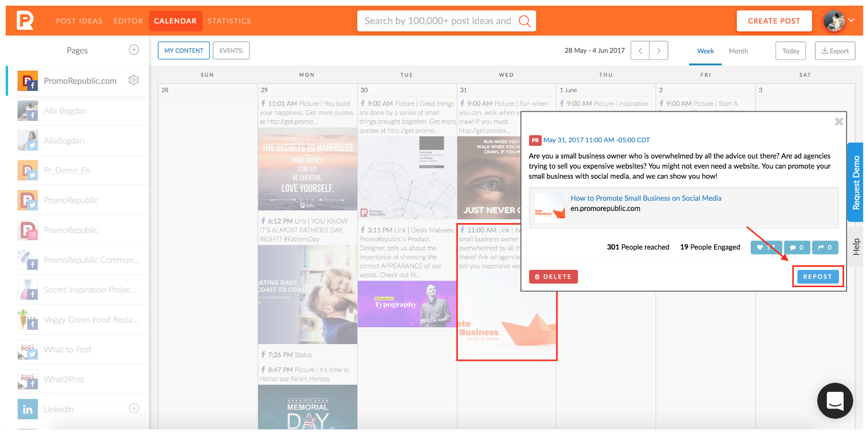Select the CALENDAR tab
This screenshot has width=868, height=433.
click(x=175, y=21)
